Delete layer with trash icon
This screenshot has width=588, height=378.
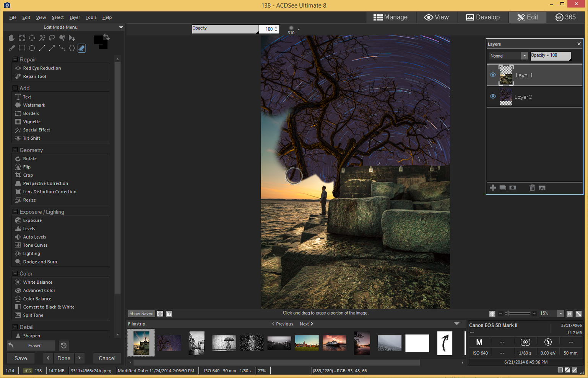532,188
